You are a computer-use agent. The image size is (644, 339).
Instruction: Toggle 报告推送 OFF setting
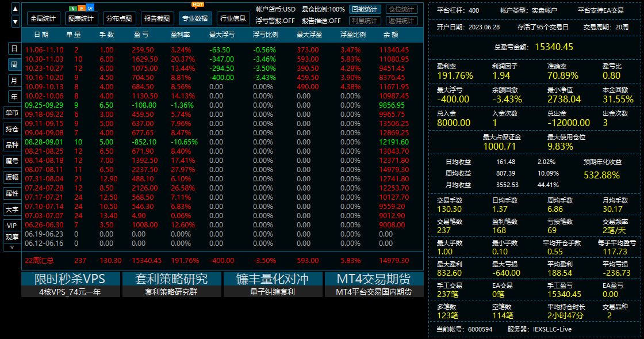click(x=321, y=21)
